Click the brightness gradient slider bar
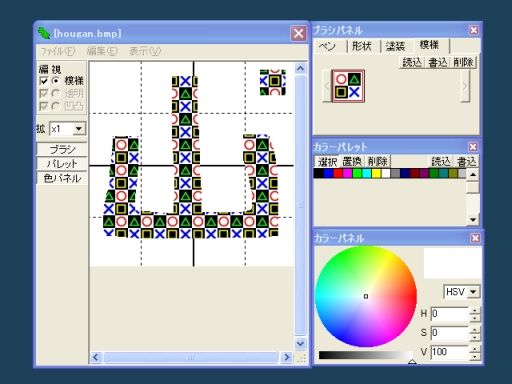The image size is (512, 384). pos(365,355)
